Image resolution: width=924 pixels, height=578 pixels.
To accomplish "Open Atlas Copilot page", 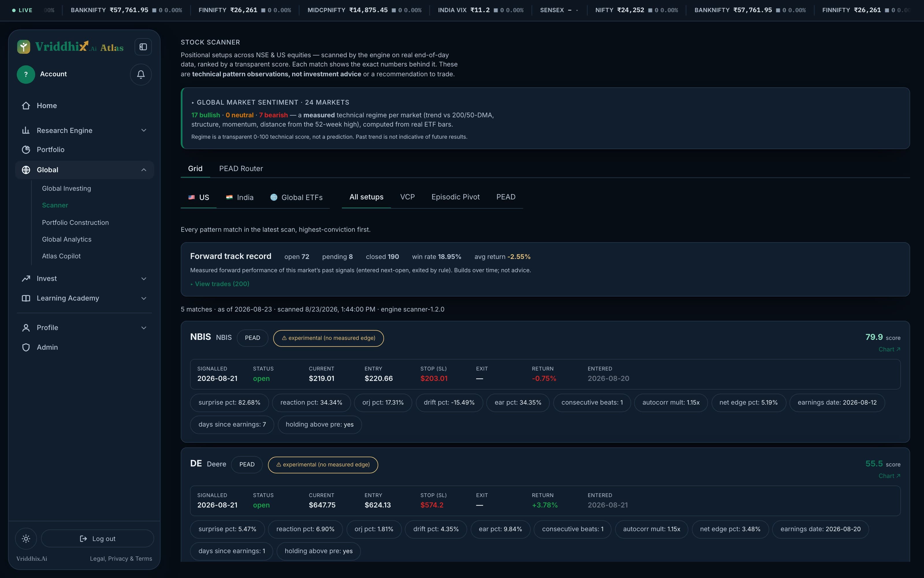I will point(62,256).
